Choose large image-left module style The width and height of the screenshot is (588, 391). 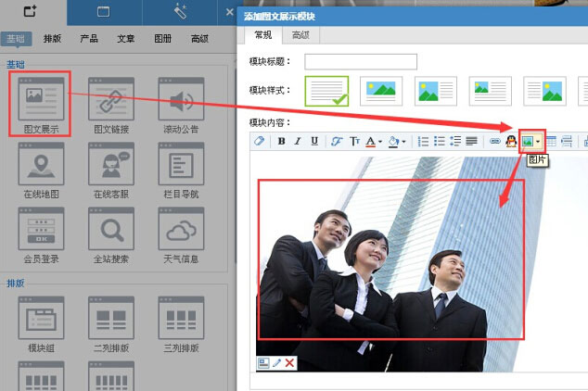pos(436,91)
